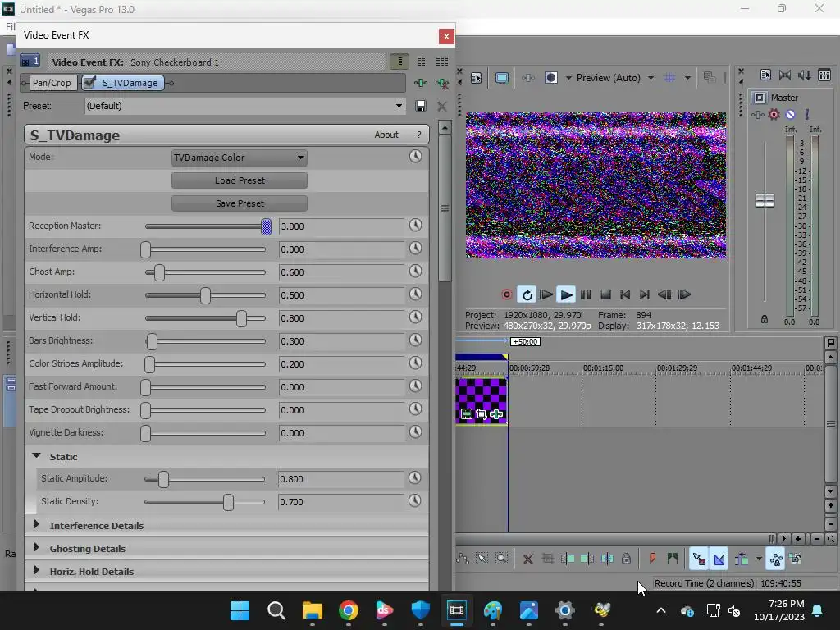Screen dimensions: 840x630
Task: Click the Static Density slider handle
Action: (228, 502)
